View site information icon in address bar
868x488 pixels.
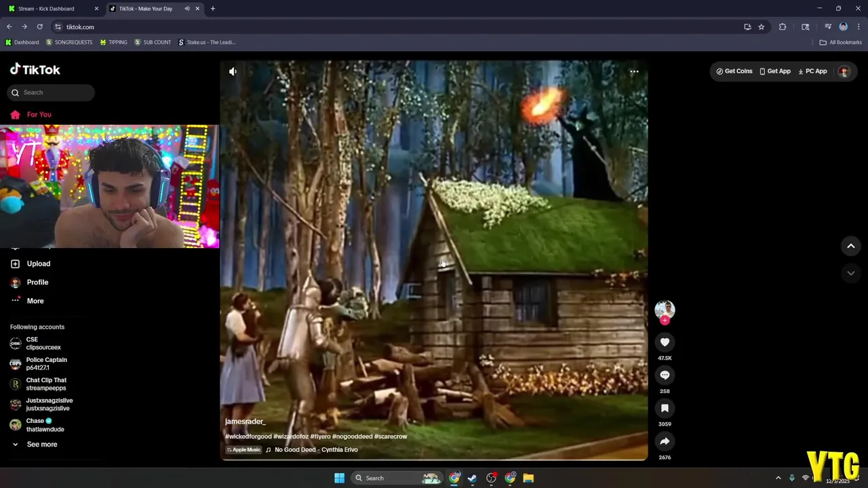58,27
